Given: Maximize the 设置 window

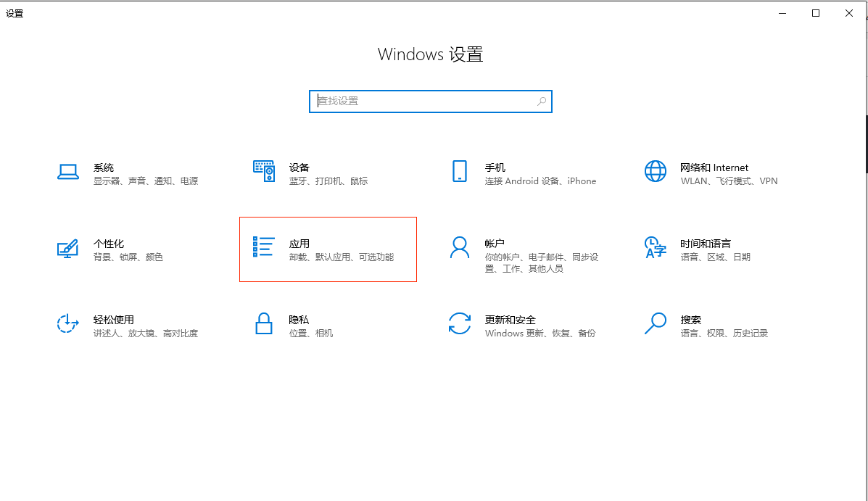Looking at the screenshot, I should pyautogui.click(x=815, y=13).
